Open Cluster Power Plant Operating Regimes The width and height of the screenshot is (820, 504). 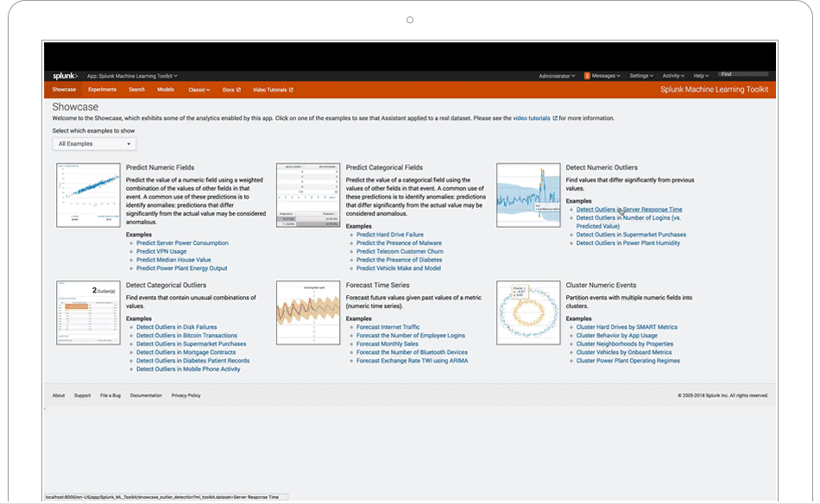pos(628,361)
